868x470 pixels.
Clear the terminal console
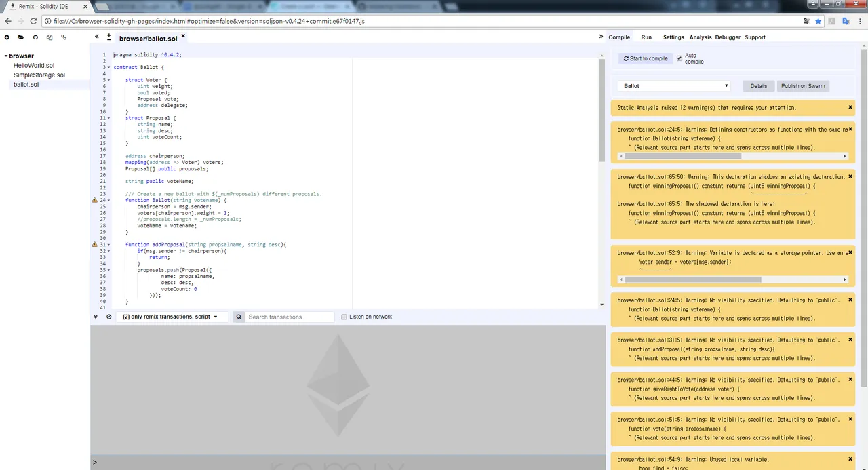109,317
